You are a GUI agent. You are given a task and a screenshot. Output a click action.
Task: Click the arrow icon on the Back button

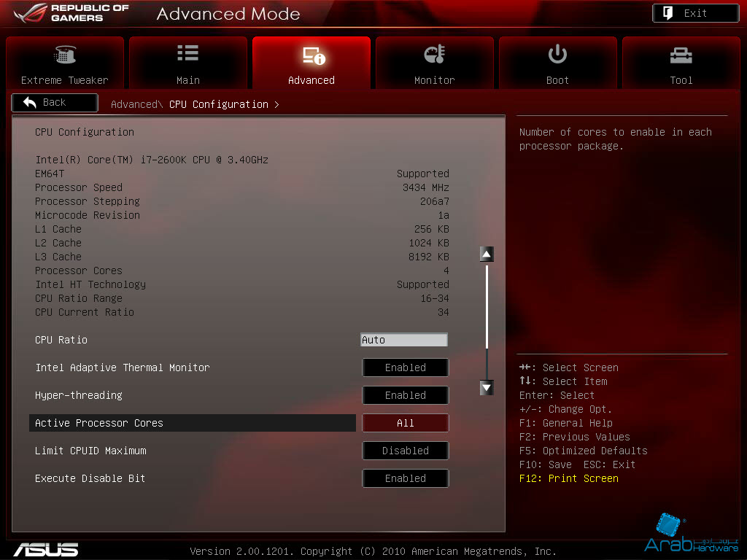(29, 102)
